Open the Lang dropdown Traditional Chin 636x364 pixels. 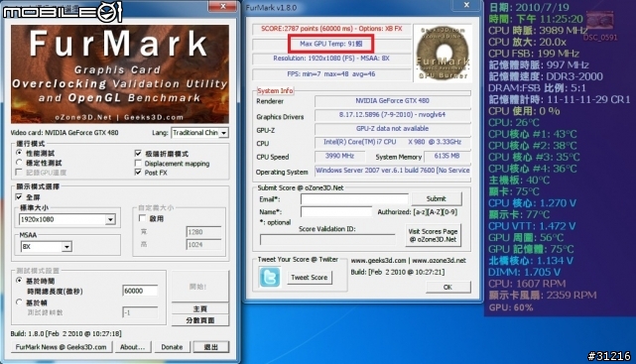pyautogui.click(x=199, y=133)
